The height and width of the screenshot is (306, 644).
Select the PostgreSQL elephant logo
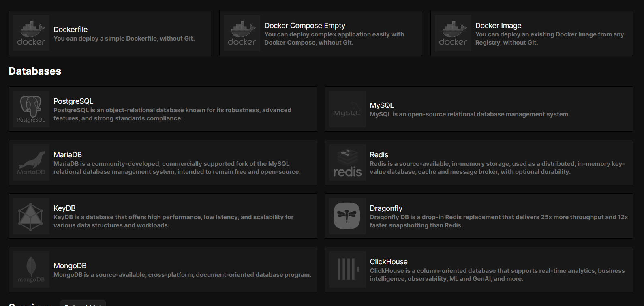[31, 109]
